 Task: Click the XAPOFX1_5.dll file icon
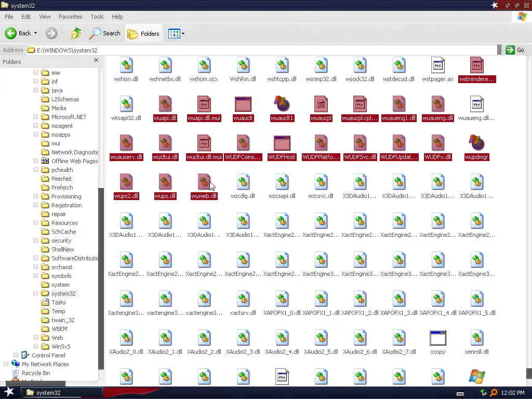click(x=477, y=299)
